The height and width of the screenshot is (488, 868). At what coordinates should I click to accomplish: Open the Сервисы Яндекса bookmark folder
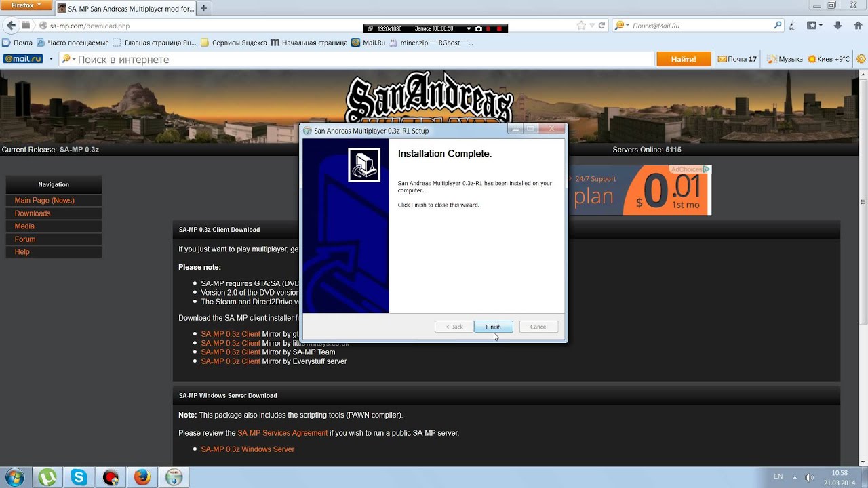[x=234, y=43]
